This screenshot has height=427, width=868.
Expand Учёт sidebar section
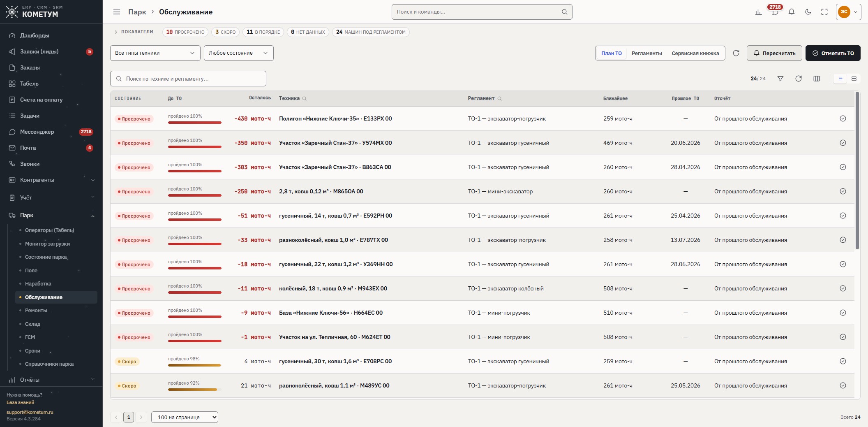51,197
